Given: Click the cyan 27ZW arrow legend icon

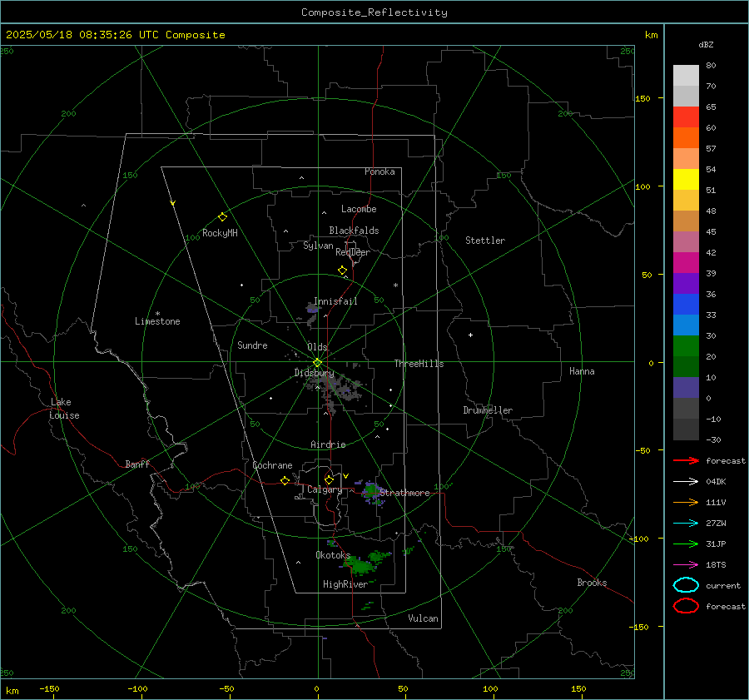Looking at the screenshot, I should click(x=686, y=523).
